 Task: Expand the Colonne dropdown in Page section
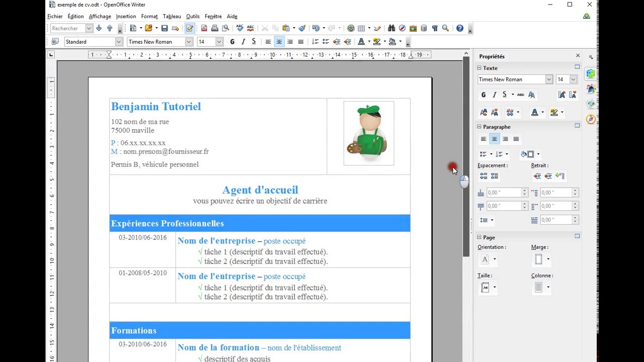tap(548, 288)
